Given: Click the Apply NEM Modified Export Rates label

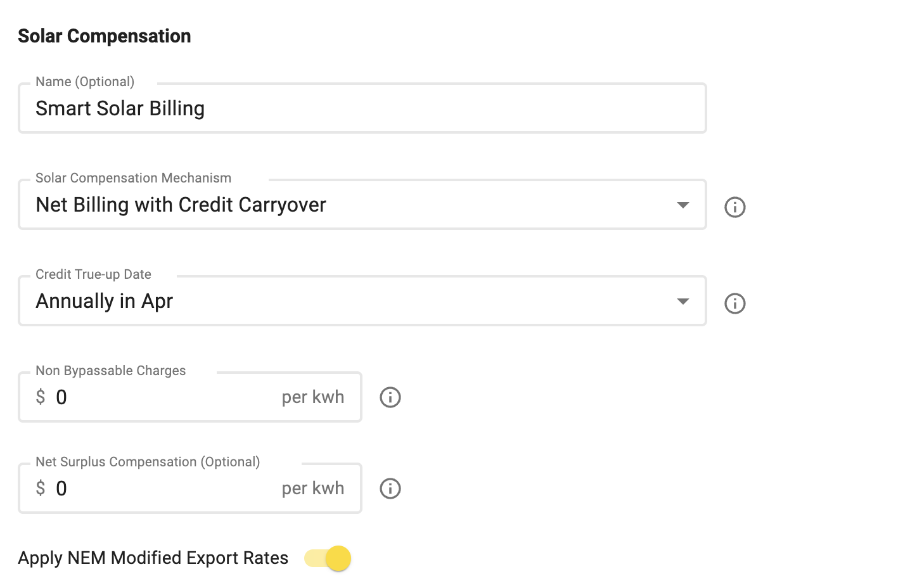Looking at the screenshot, I should pyautogui.click(x=153, y=558).
